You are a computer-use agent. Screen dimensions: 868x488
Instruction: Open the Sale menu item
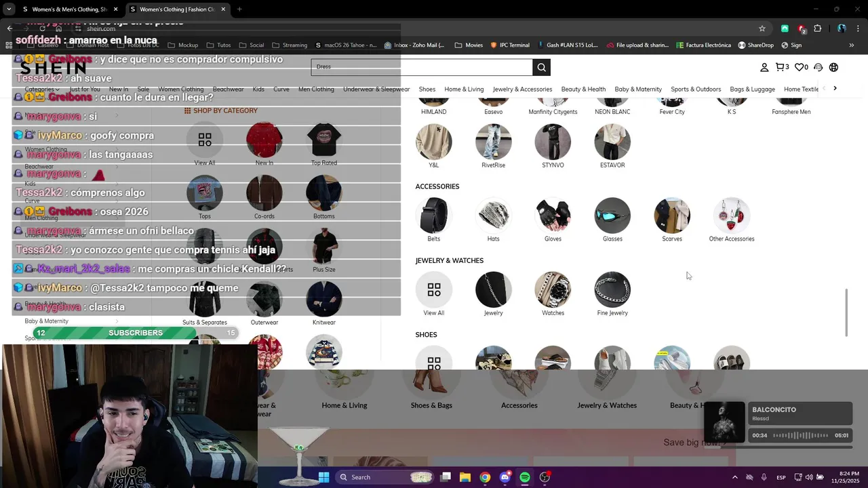click(x=143, y=89)
